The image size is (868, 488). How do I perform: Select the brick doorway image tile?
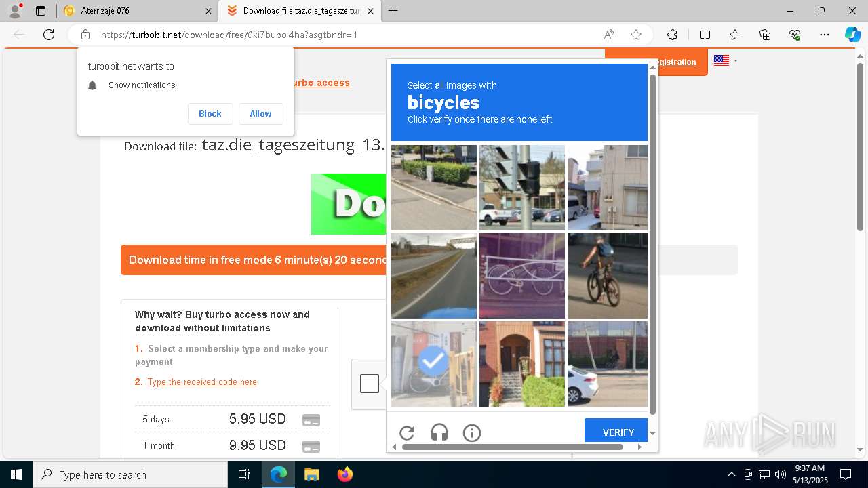(x=522, y=364)
